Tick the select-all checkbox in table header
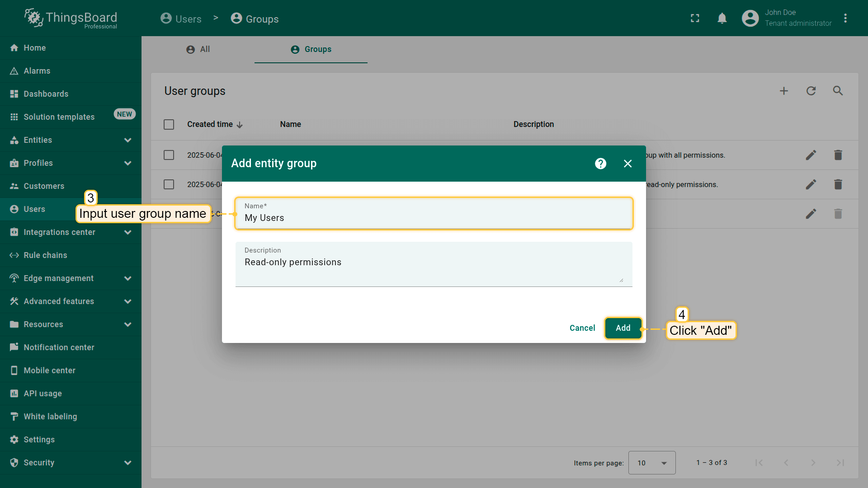The height and width of the screenshot is (488, 868). click(x=169, y=124)
